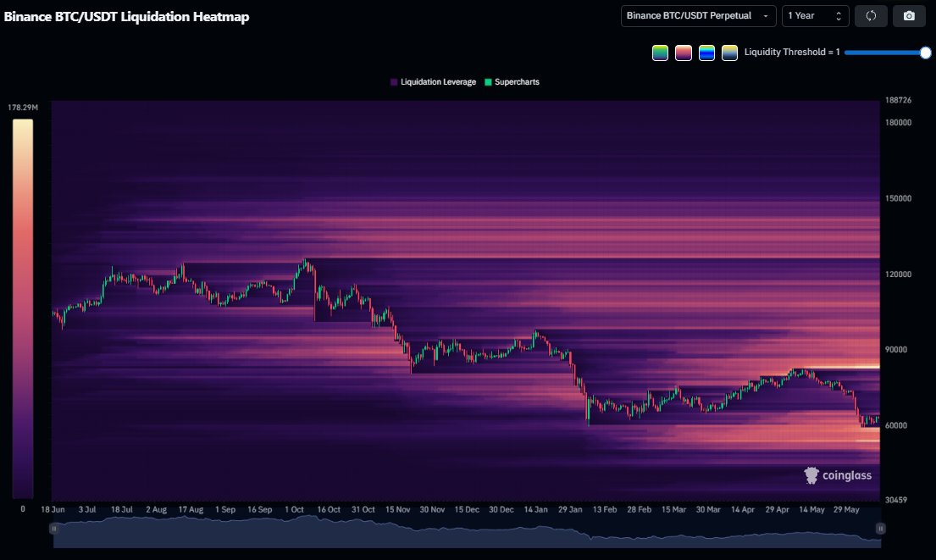
Task: Toggle the Supercharts legend item
Action: [x=512, y=82]
